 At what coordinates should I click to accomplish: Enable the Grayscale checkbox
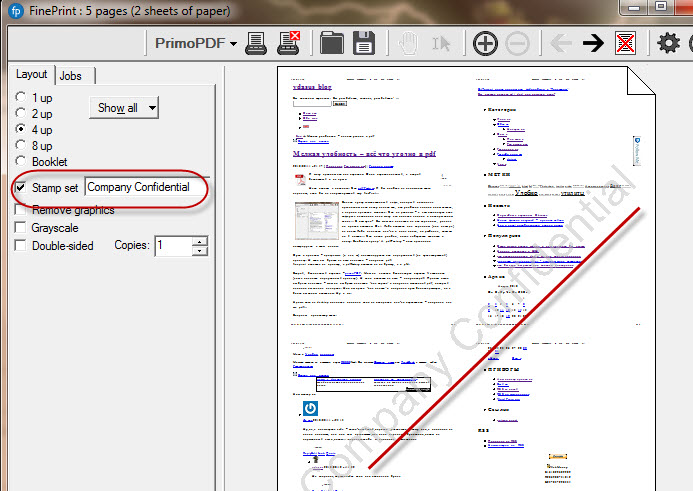21,228
